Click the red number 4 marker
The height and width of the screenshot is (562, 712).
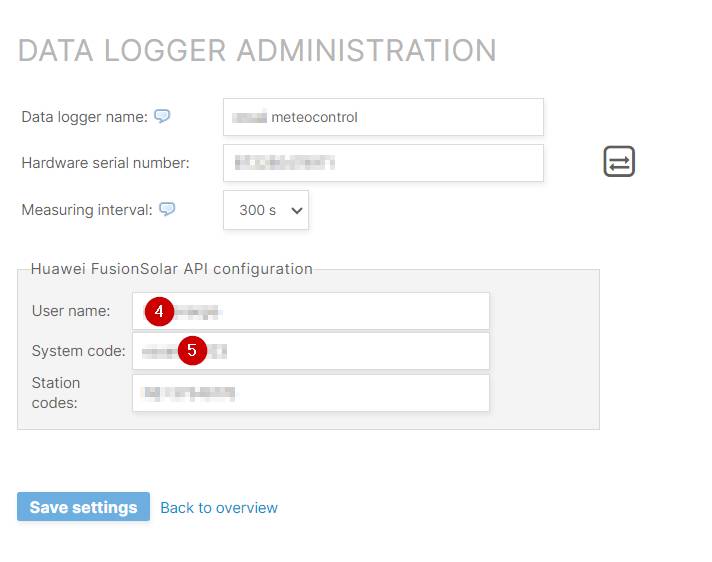[159, 311]
